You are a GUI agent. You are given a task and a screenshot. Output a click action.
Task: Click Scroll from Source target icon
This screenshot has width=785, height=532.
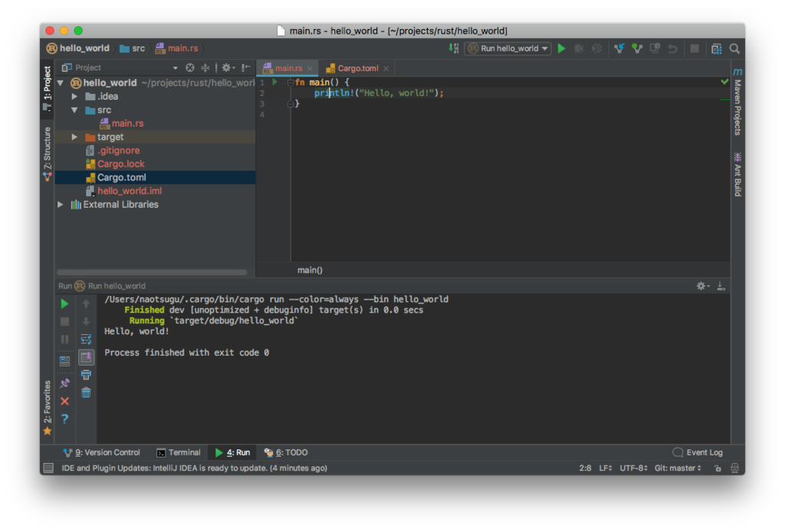tap(190, 67)
